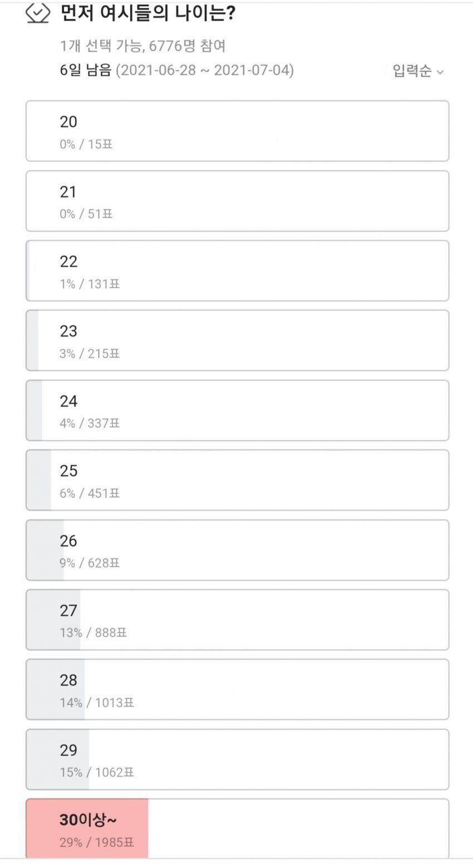Vote for the age 24 option
The image size is (473, 868).
coord(237,411)
